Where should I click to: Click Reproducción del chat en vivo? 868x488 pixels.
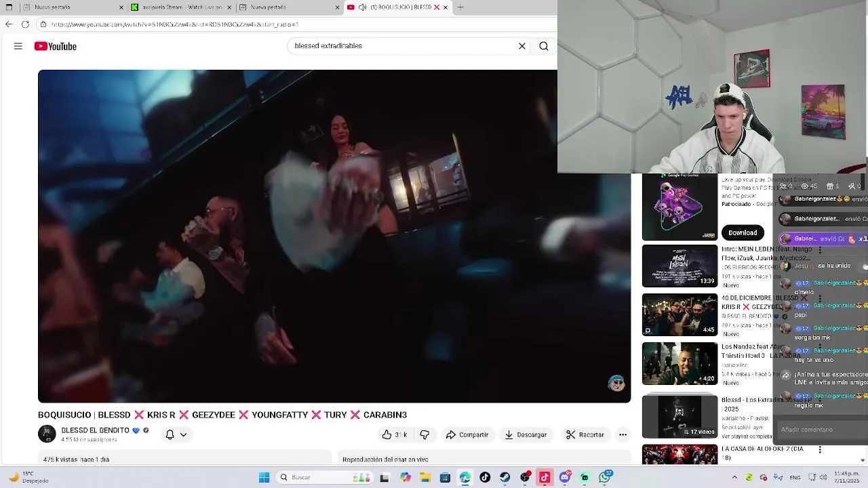[385, 460]
